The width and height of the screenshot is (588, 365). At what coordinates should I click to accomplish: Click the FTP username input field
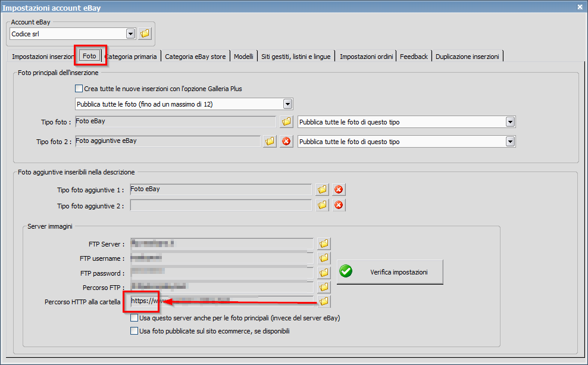point(222,258)
